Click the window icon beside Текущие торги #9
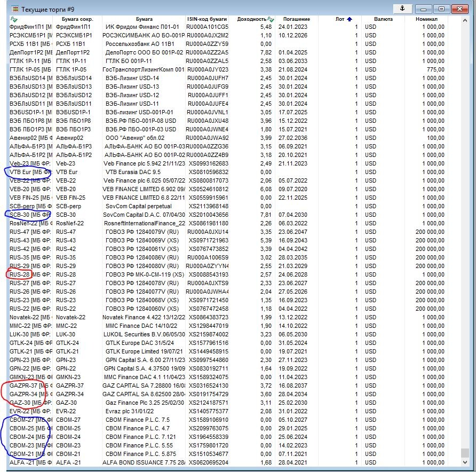 pos(15,9)
